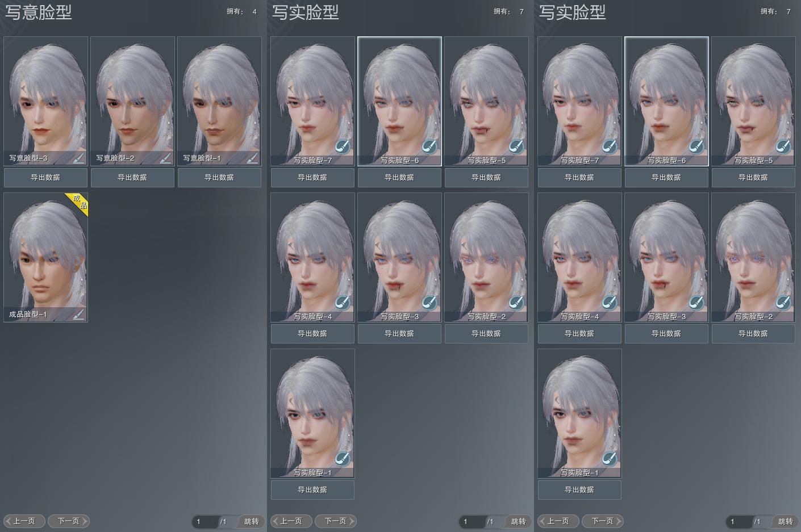This screenshot has width=801, height=532.
Task: Select 写实脸型-6 face thumbnail in middle panel
Action: [x=399, y=97]
